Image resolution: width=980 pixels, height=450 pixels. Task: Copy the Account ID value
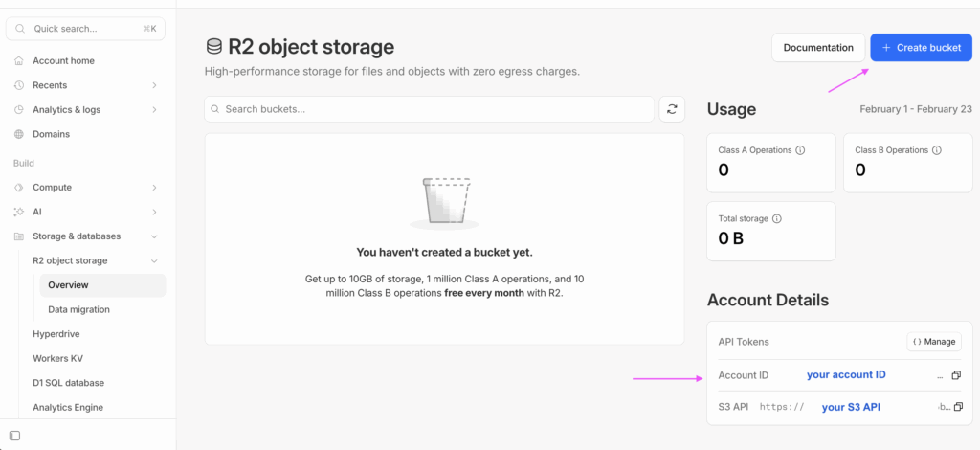[957, 375]
